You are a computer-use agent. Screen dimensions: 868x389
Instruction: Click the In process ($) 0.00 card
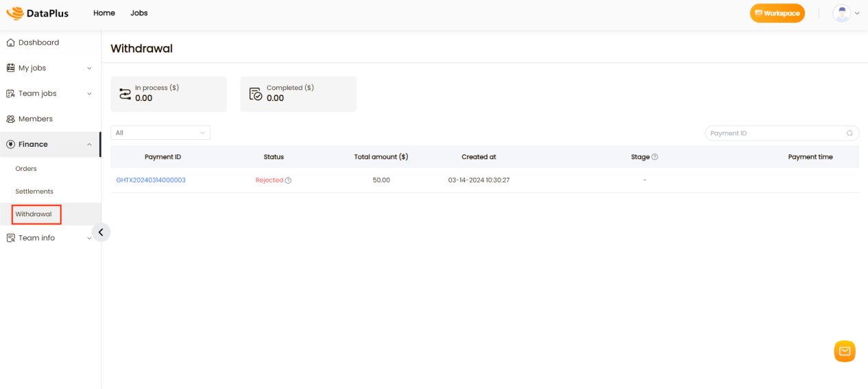click(x=168, y=94)
